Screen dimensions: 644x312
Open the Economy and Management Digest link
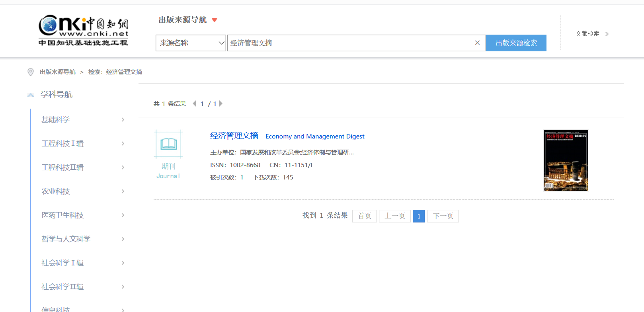pos(315,136)
